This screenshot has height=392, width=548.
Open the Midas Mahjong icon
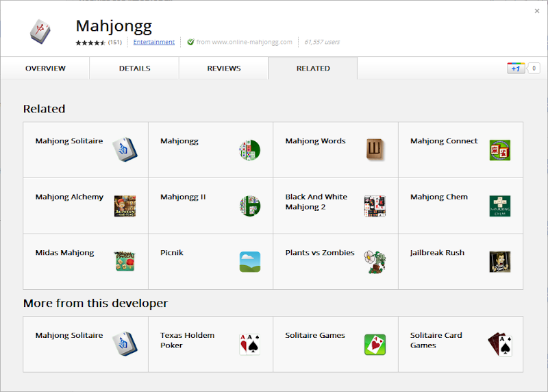(x=125, y=261)
